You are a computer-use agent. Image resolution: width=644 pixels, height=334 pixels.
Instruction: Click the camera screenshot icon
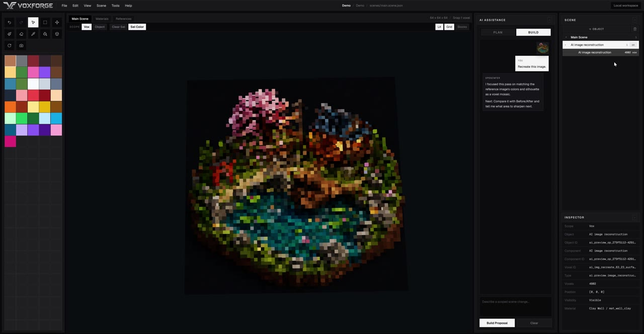point(21,46)
